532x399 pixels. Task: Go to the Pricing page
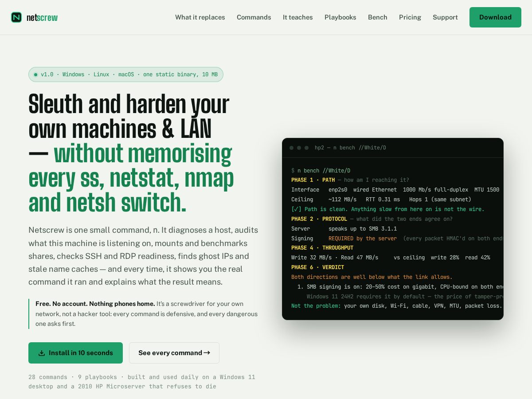(410, 17)
